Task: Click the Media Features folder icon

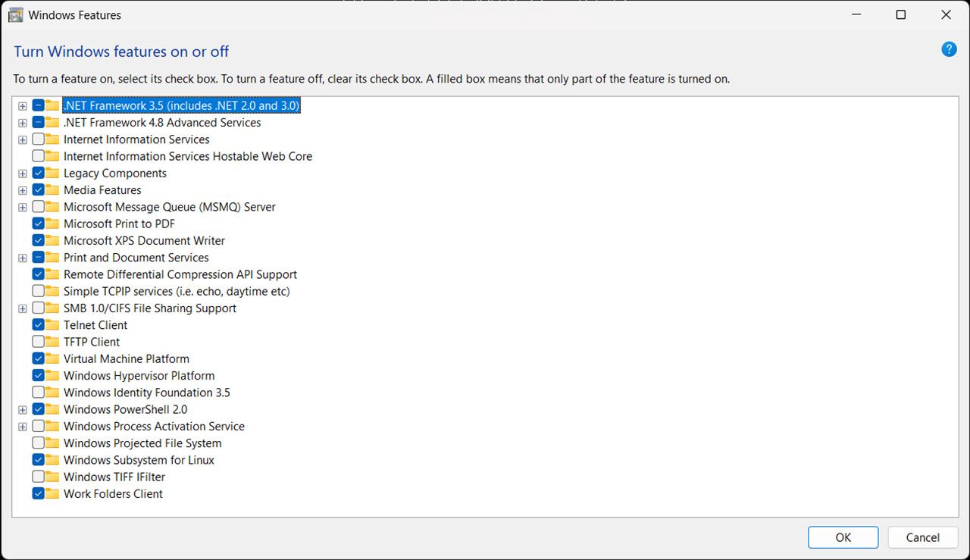Action: click(x=50, y=189)
